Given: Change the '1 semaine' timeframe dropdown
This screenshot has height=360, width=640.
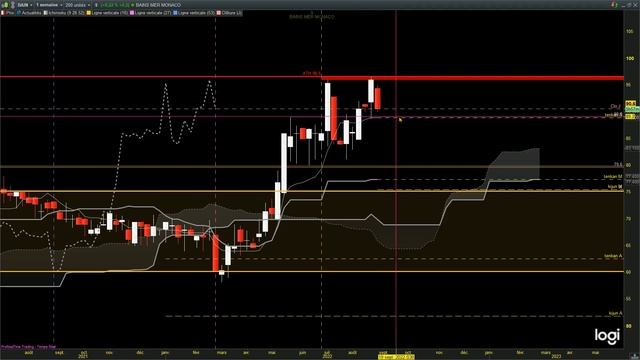Looking at the screenshot, I should coord(48,5).
